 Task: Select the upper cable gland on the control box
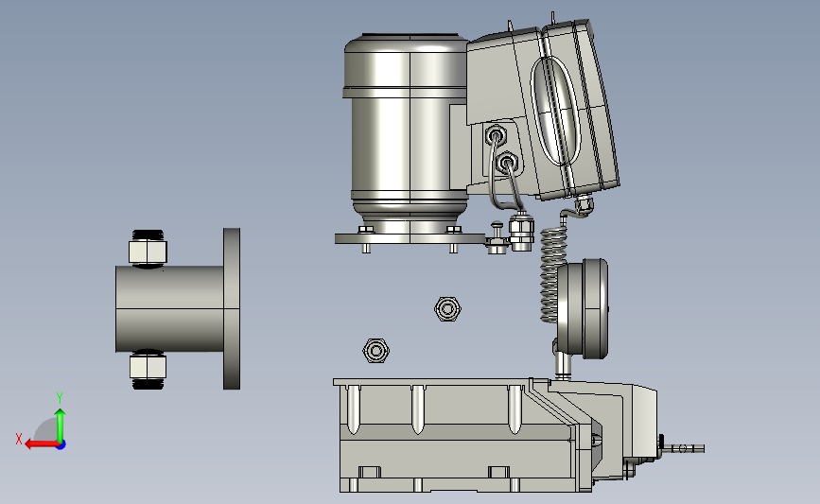(x=496, y=136)
